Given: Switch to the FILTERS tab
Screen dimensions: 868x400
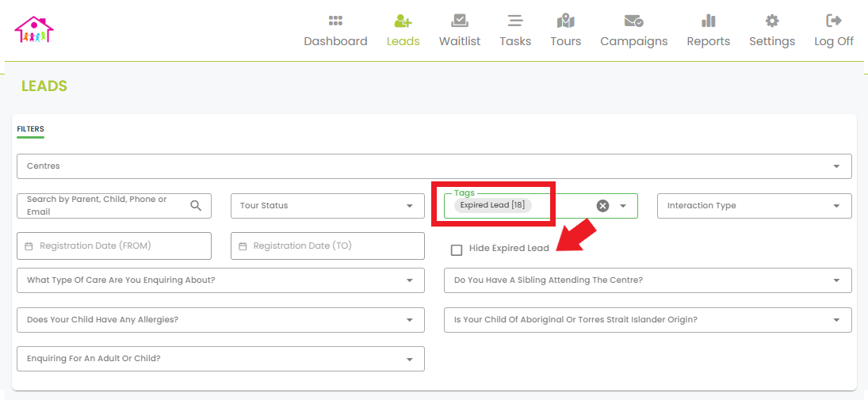Looking at the screenshot, I should pos(30,129).
